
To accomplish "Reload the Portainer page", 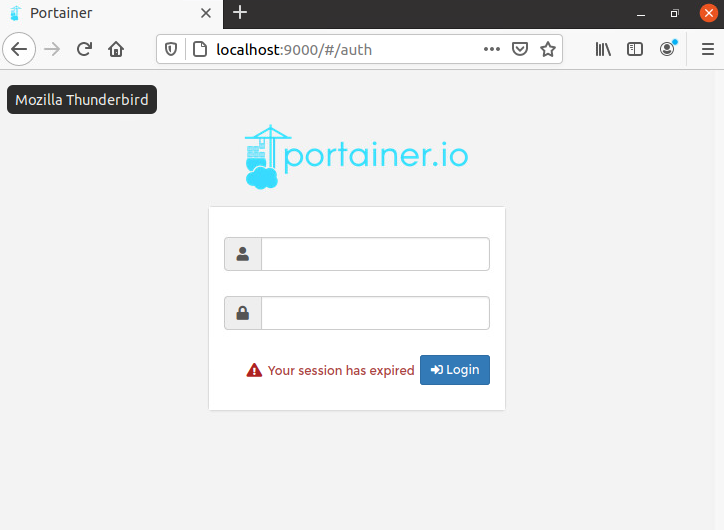I will coord(84,49).
